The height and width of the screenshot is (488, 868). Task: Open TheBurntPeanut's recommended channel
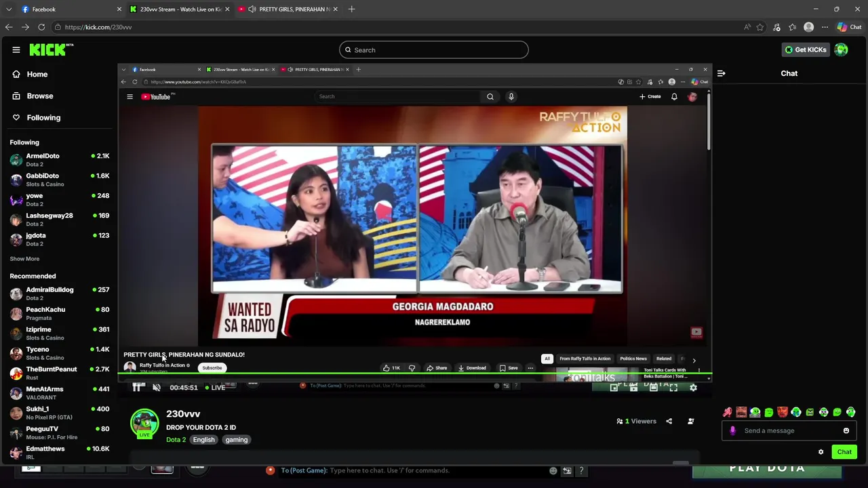tap(60, 373)
